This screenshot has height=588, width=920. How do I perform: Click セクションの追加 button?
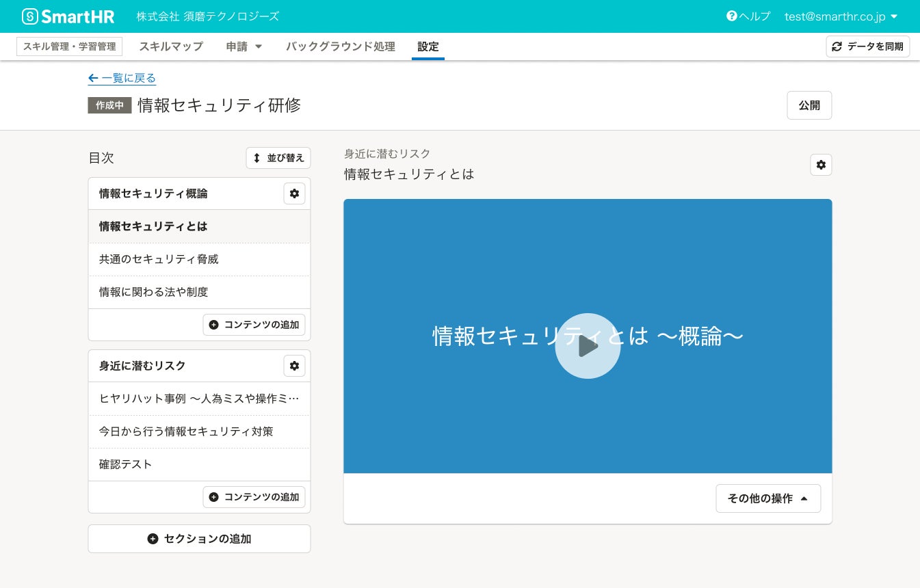[199, 539]
